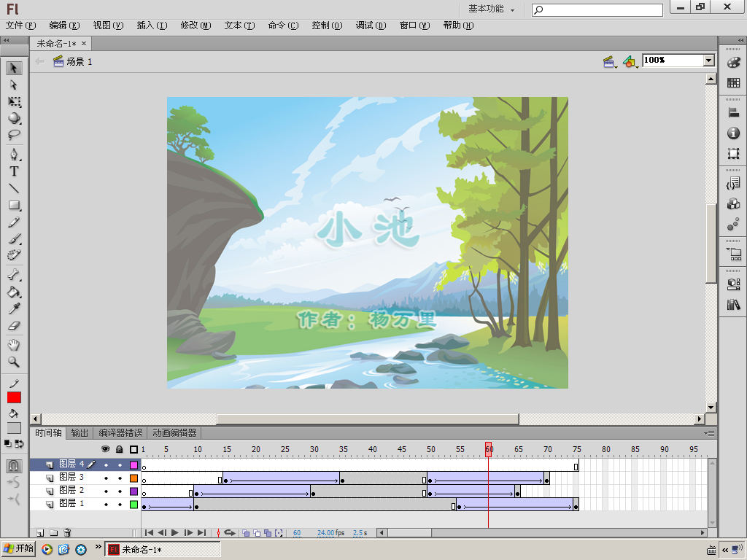
Task: Click the new layer icon in timeline
Action: [x=41, y=533]
